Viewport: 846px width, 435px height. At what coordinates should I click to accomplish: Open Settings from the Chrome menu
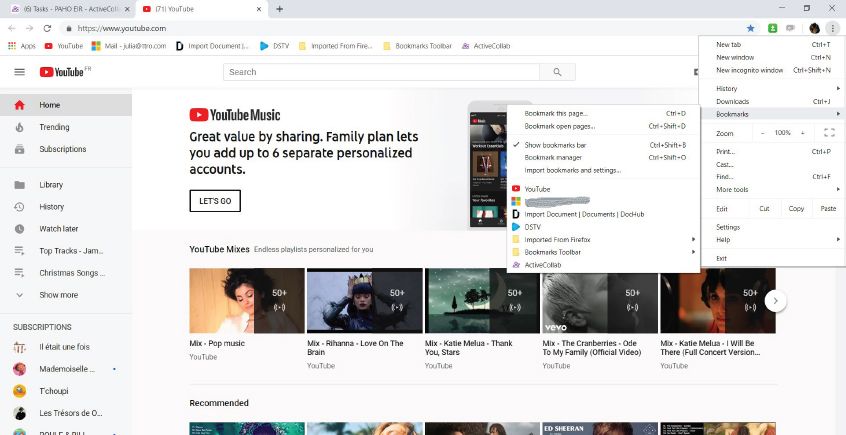728,227
